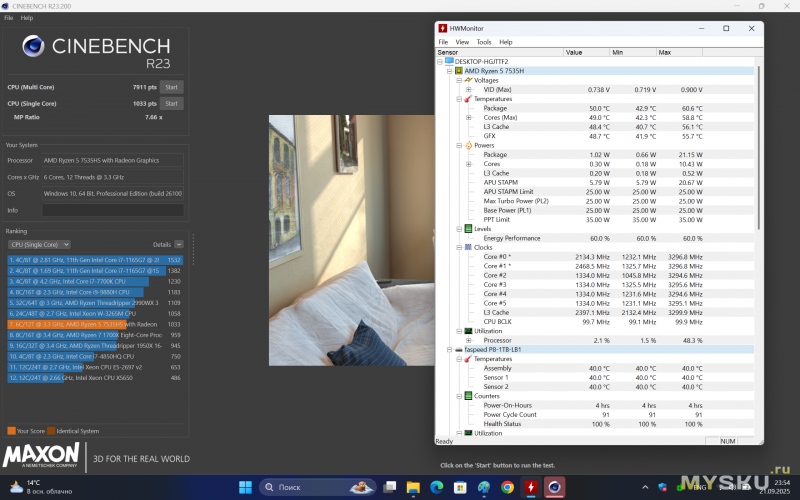Expand the ranking Details dropdown arrow

click(x=179, y=244)
